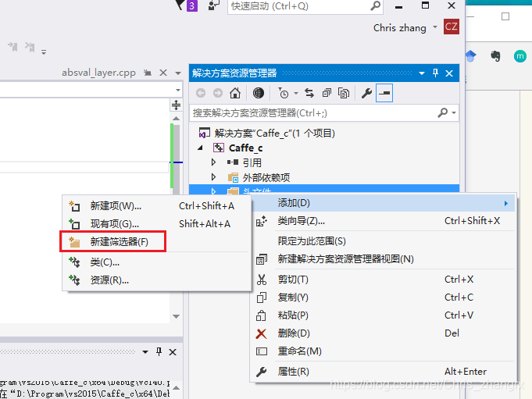Open the Solution Explorer search options dropdown
Screen dimensions: 532x399
(454, 113)
